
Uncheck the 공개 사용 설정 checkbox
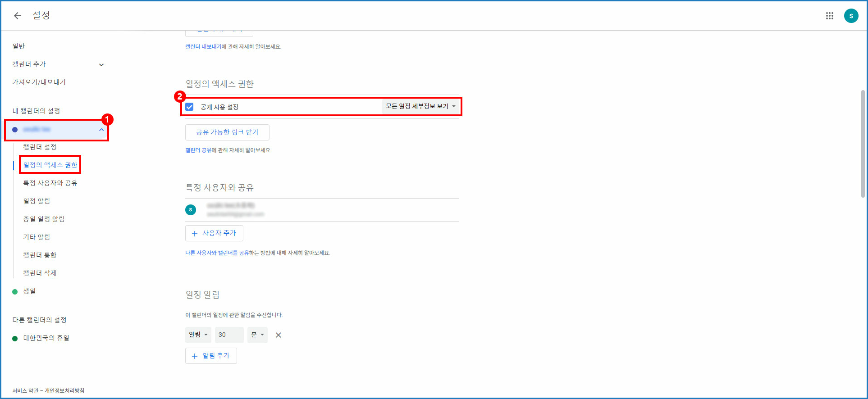click(190, 107)
